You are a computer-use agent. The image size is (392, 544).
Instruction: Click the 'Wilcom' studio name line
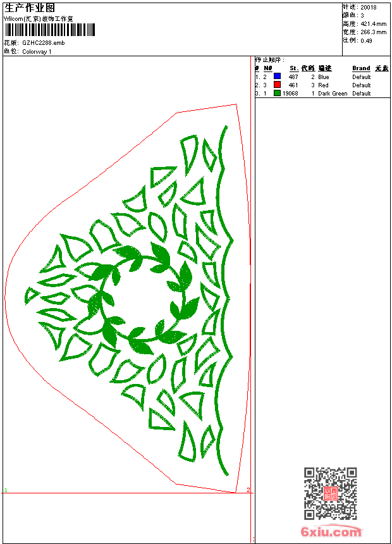pos(39,19)
